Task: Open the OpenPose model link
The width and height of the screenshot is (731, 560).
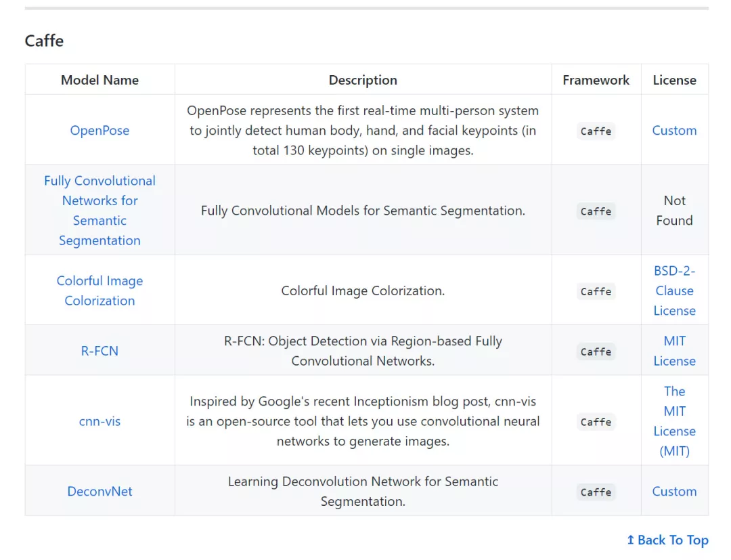Action: (99, 131)
